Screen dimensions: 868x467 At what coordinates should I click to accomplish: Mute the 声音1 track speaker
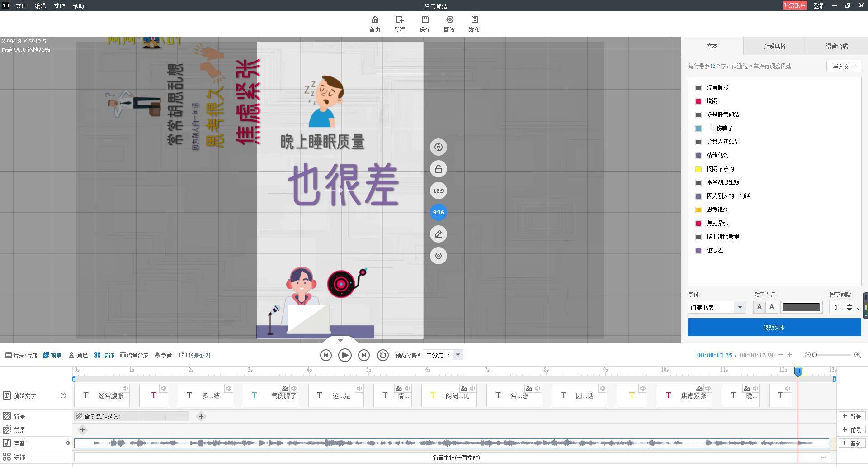click(x=67, y=443)
